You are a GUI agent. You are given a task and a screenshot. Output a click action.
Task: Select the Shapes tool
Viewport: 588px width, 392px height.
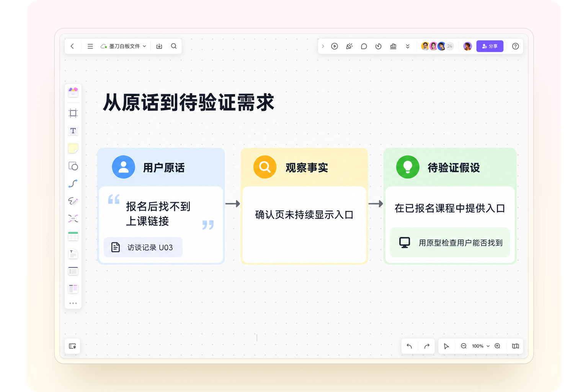pyautogui.click(x=73, y=166)
